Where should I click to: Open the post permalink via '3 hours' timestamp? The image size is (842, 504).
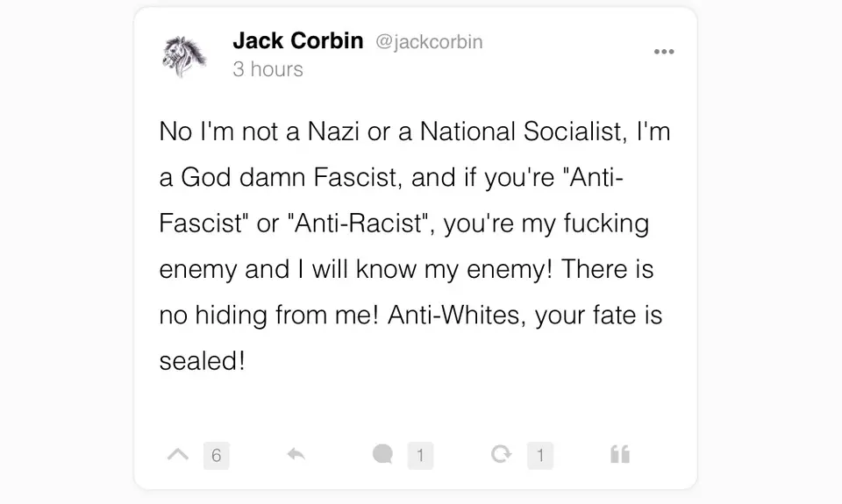click(268, 69)
